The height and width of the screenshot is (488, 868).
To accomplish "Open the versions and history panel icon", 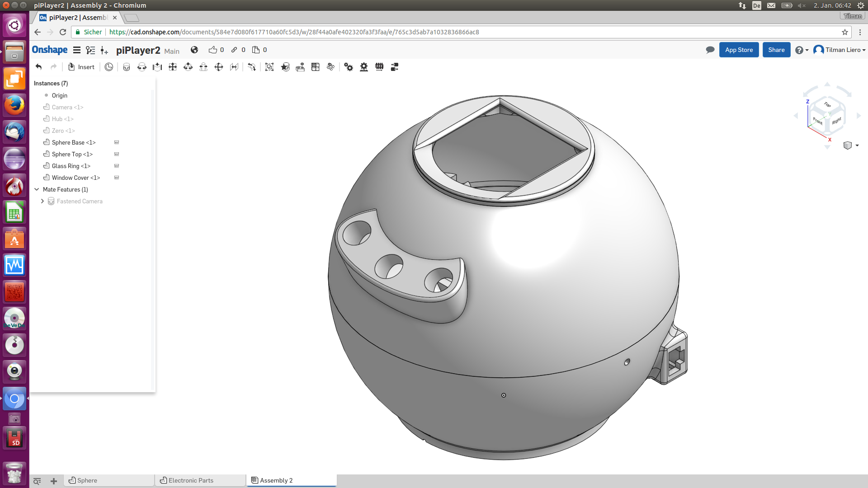I will point(90,50).
